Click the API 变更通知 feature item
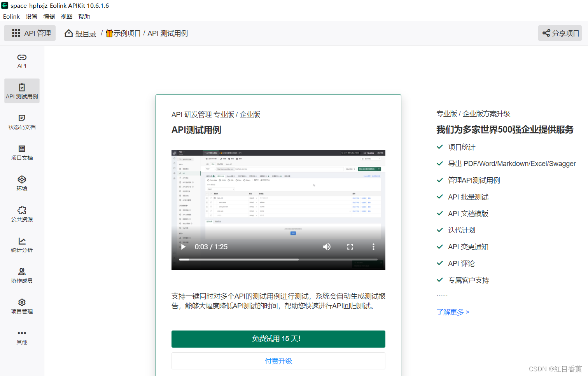 point(468,247)
